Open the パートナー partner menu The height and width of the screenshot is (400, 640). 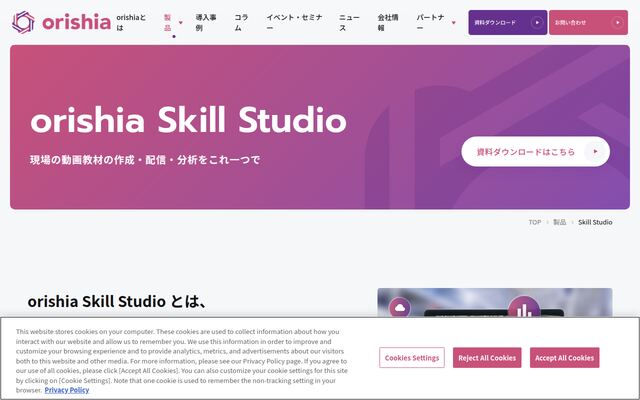431,22
